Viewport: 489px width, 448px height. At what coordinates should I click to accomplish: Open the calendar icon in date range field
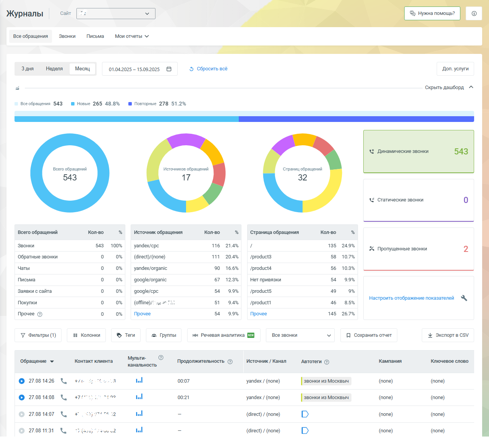(169, 69)
